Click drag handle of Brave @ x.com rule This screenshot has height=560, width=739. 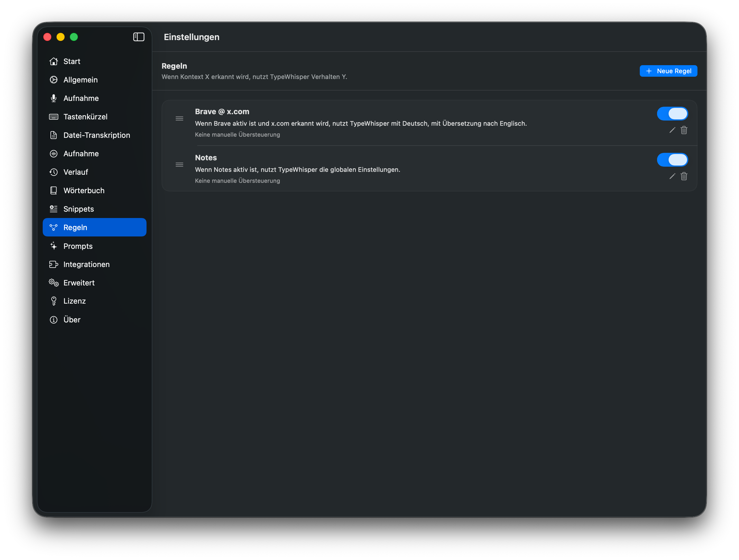[179, 119]
